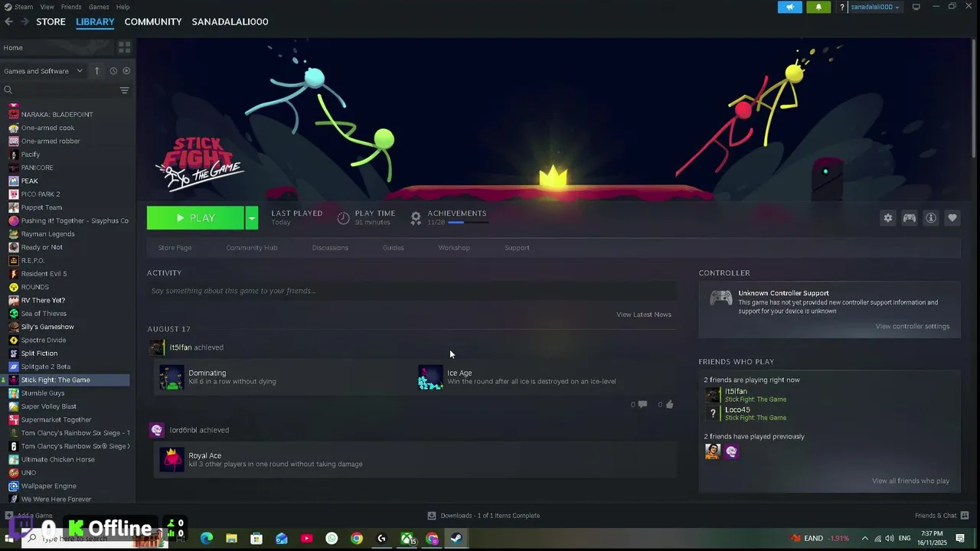Go forward with the navigation arrow
The width and height of the screenshot is (980, 551).
pyautogui.click(x=25, y=21)
